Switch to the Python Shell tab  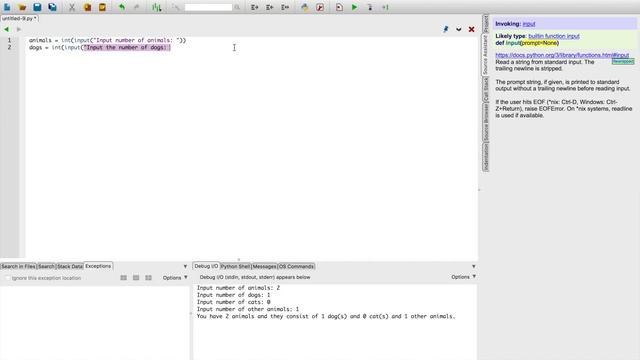(x=235, y=267)
